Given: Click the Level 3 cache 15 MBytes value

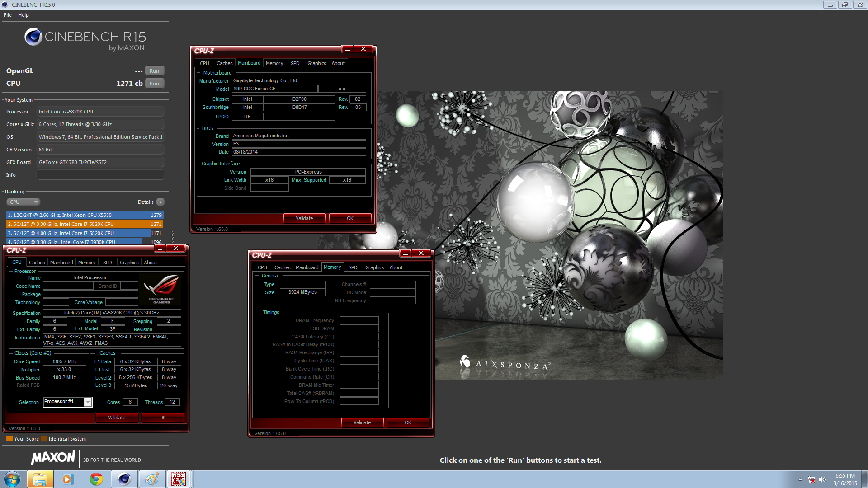Looking at the screenshot, I should 136,386.
